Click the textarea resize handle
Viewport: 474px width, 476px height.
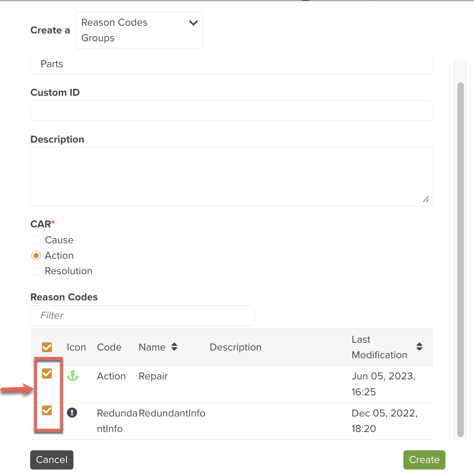[426, 199]
